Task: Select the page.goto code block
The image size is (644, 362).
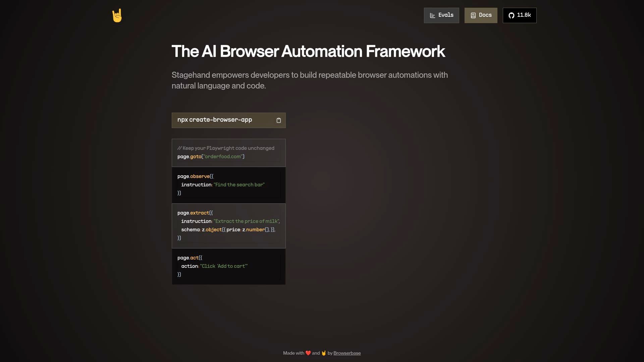Action: [228, 153]
